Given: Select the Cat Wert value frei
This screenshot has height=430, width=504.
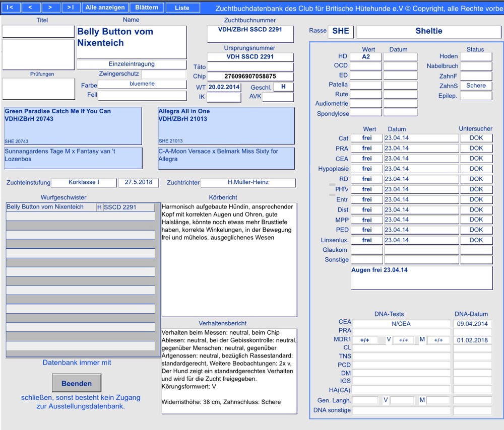Looking at the screenshot, I should (x=367, y=138).
